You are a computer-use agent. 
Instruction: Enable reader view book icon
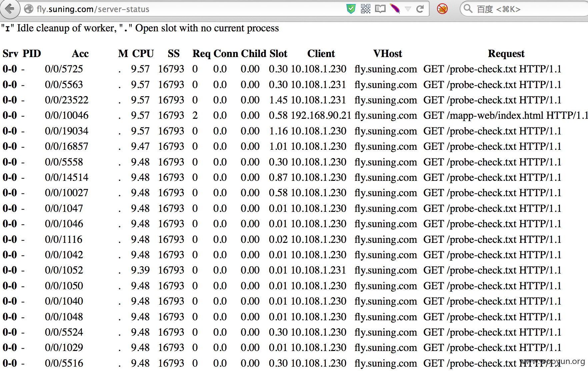coord(380,9)
